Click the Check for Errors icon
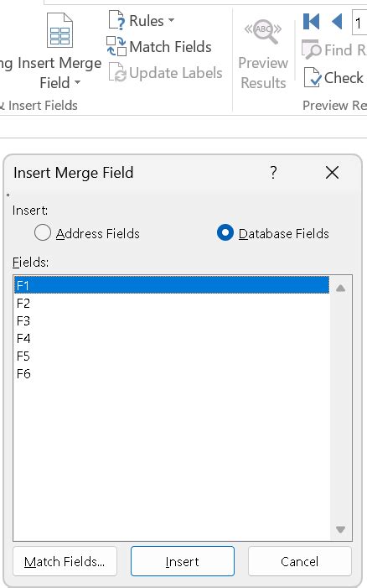Viewport: 367px width, 588px height. coord(313,77)
